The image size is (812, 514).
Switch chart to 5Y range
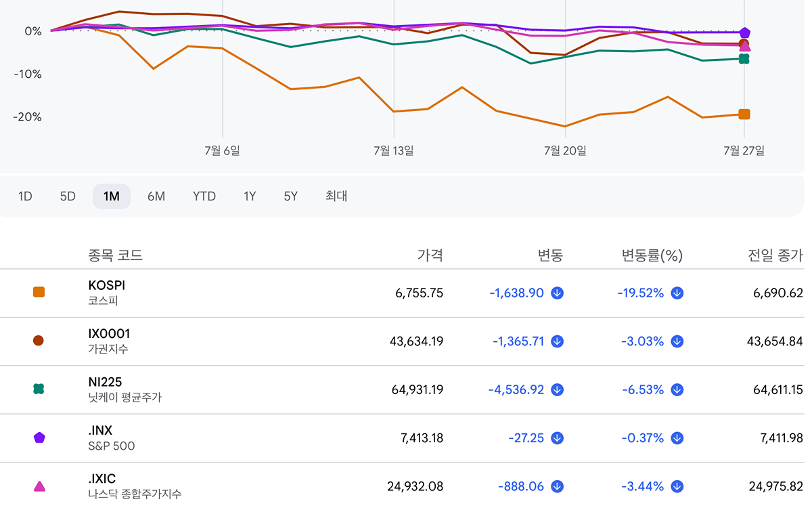tap(291, 196)
